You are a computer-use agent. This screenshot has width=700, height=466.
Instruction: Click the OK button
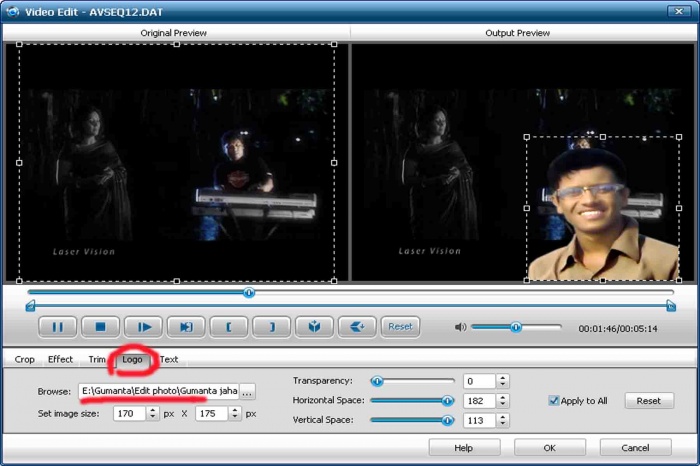(x=550, y=447)
